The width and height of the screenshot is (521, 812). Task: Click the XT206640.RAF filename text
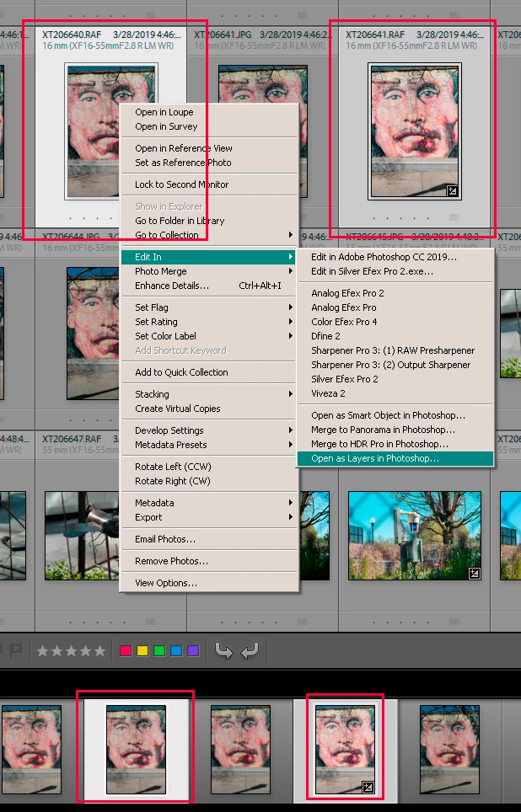pyautogui.click(x=72, y=35)
